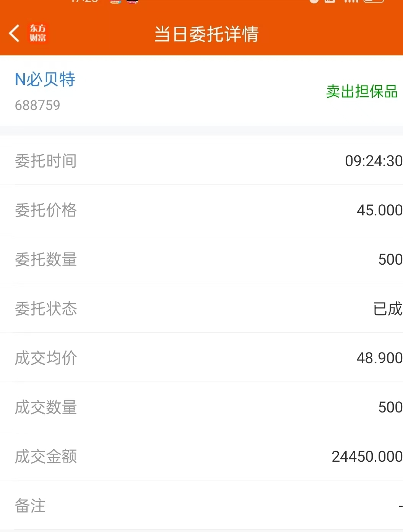The height and width of the screenshot is (532, 403).
Task: Open the N必贝特 stock name link
Action: pos(45,79)
